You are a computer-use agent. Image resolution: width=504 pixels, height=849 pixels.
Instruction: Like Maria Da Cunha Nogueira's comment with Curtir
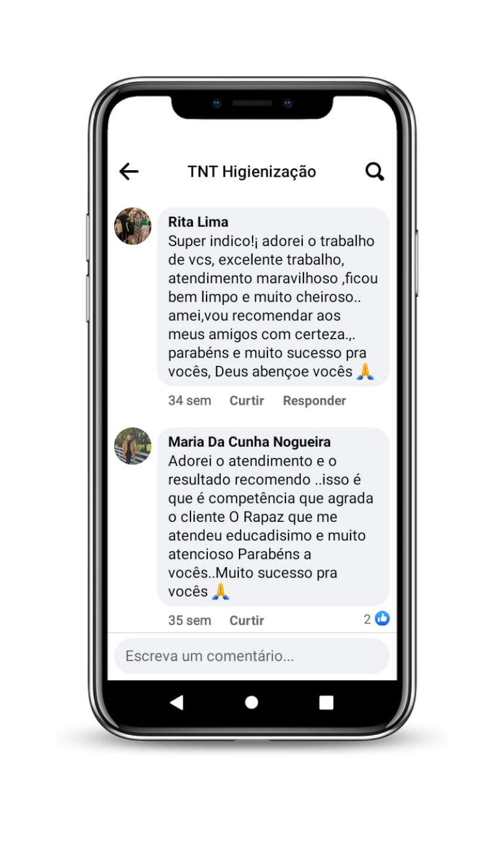(x=247, y=620)
